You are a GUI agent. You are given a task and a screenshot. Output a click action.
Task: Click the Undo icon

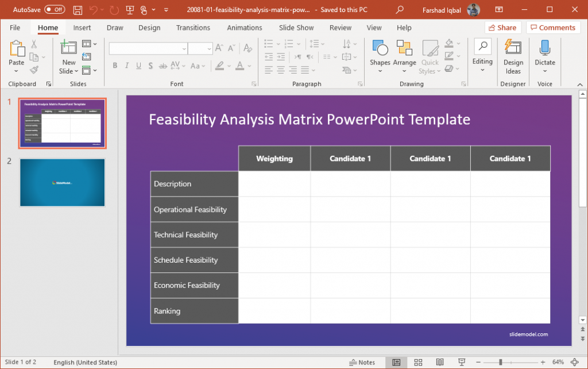[93, 9]
